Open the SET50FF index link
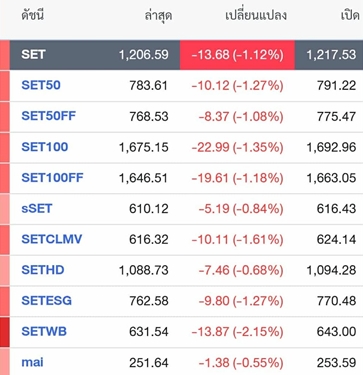 49,116
